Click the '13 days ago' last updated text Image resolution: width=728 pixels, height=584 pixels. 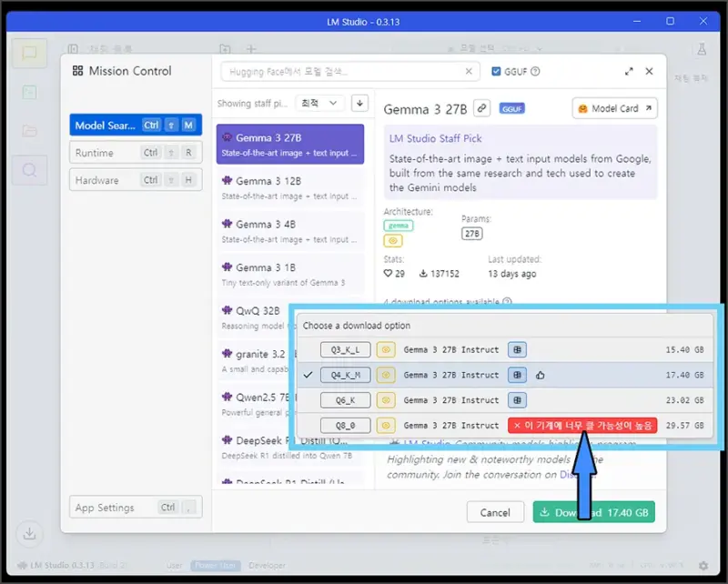click(511, 274)
